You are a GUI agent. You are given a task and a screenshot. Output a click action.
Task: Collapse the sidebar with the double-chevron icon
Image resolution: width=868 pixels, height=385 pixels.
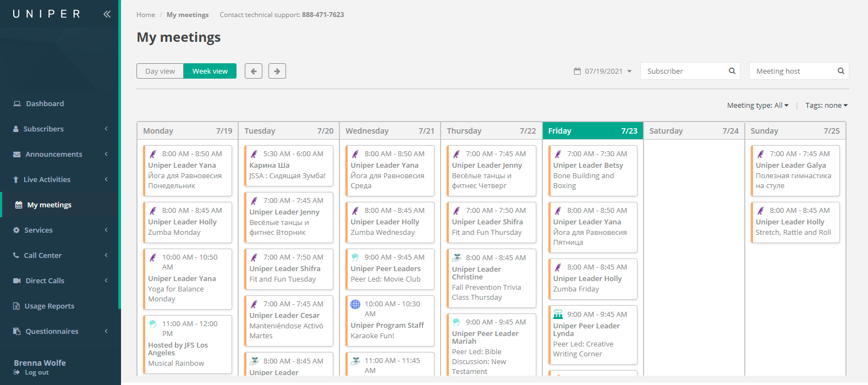tap(107, 14)
